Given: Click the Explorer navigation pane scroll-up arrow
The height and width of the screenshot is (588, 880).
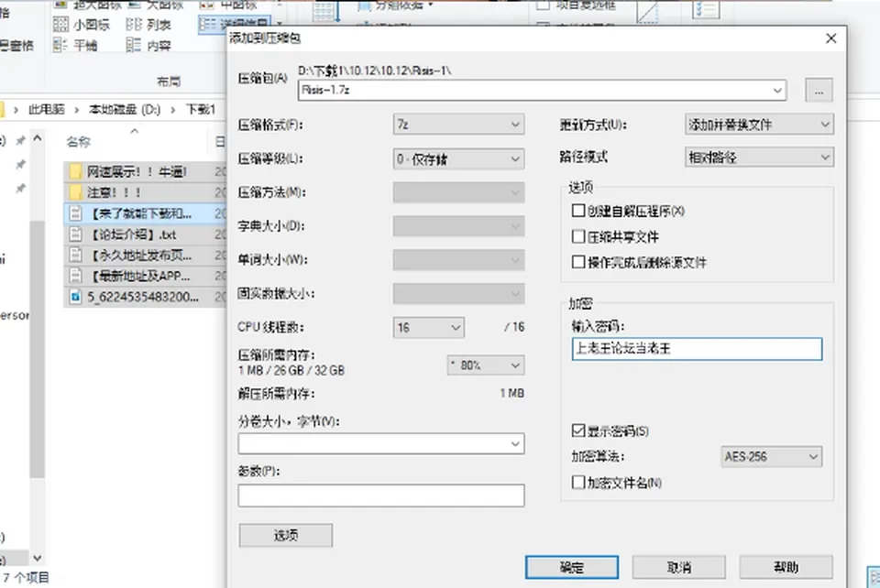Looking at the screenshot, I should click(37, 138).
